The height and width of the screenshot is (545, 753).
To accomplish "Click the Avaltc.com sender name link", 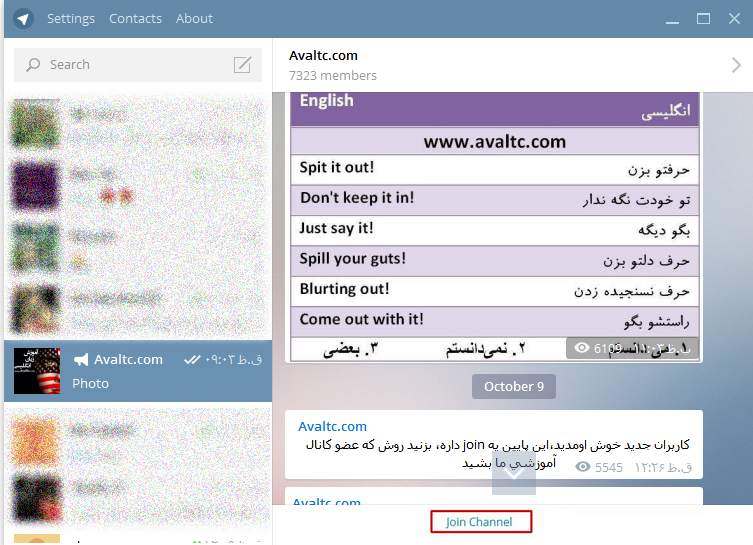I will [332, 426].
